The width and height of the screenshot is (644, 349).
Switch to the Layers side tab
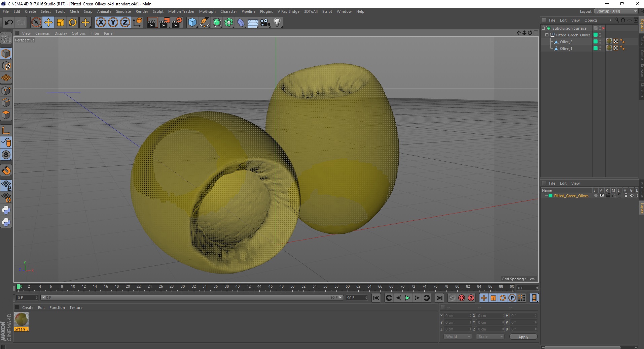[642, 209]
